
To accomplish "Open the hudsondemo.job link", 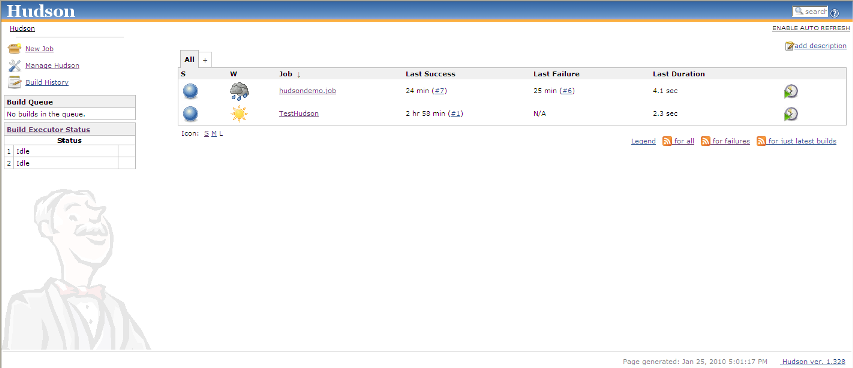I will [307, 91].
